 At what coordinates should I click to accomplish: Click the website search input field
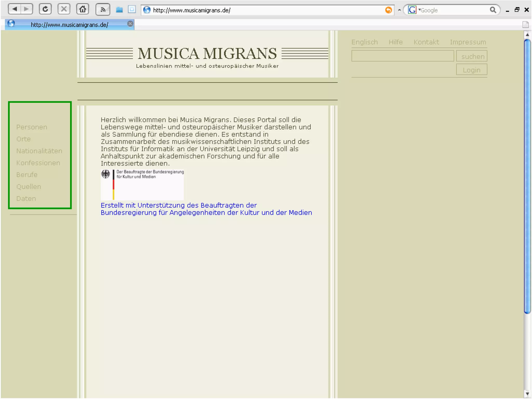pos(402,56)
